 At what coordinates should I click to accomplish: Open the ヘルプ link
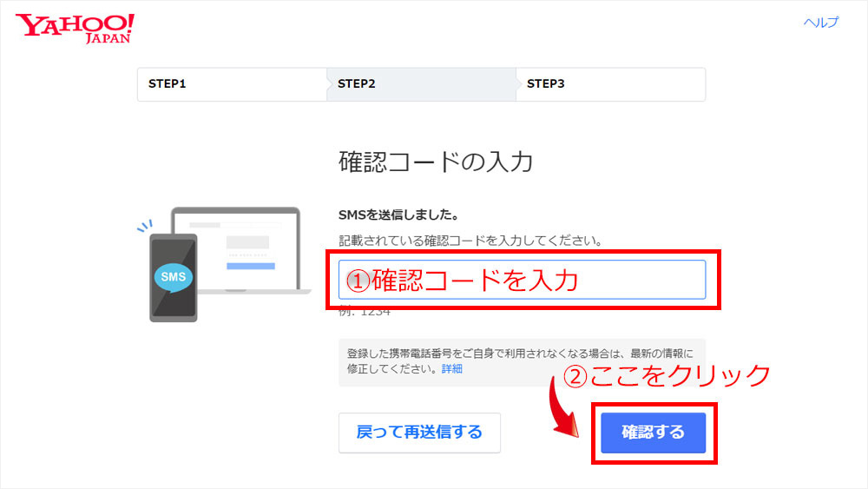pos(820,23)
